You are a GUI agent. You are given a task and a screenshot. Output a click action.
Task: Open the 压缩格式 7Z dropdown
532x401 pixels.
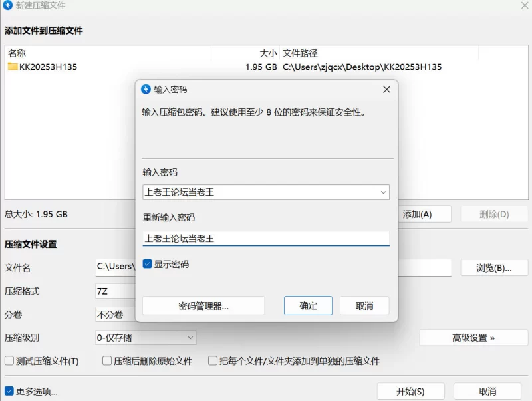(x=115, y=291)
